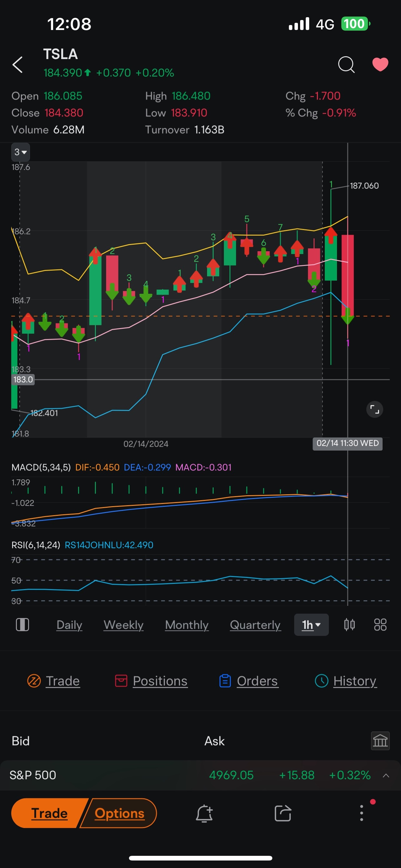Select the RSI(6,14,24) indicator label

coord(36,545)
